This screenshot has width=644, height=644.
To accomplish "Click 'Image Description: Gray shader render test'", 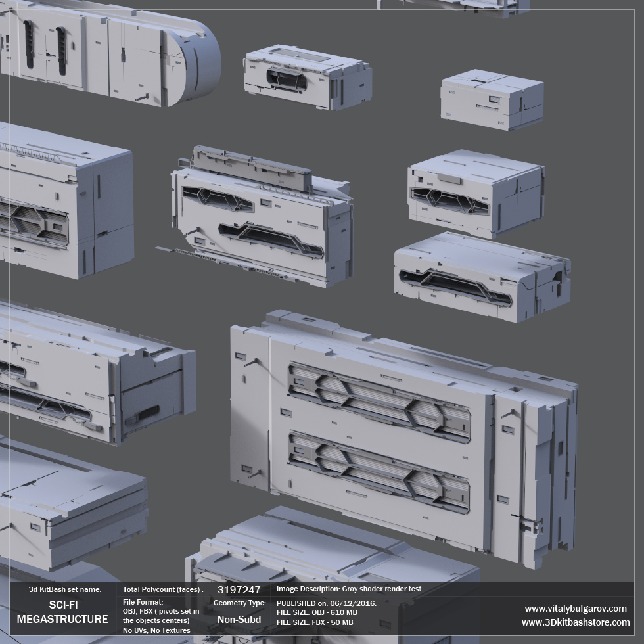I will 349,589.
